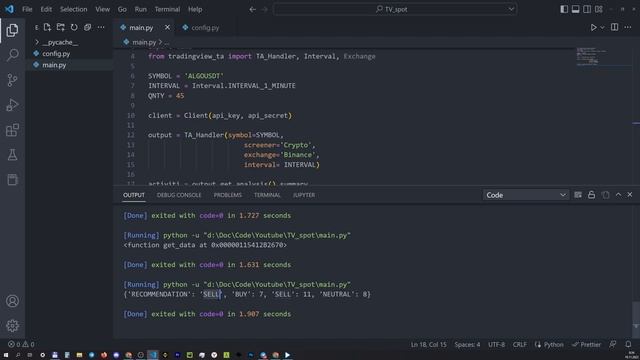This screenshot has width=640, height=360.
Task: Open notifications bell in status bar
Action: click(628, 344)
